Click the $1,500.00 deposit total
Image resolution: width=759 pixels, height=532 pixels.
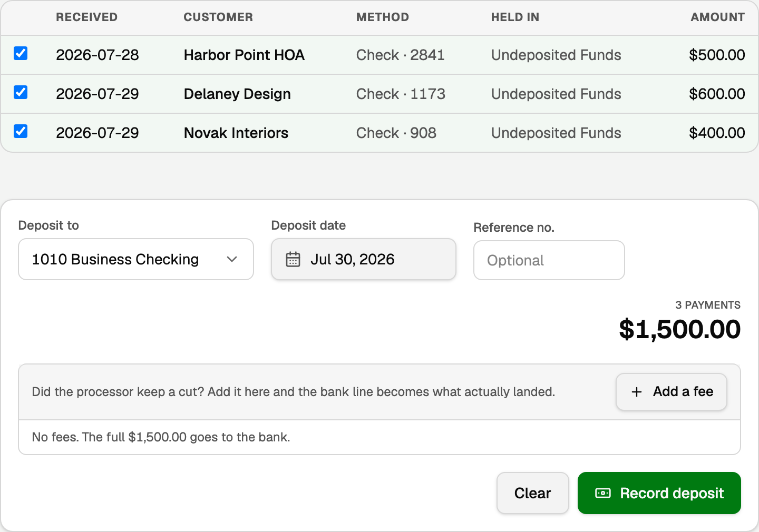[x=680, y=329]
